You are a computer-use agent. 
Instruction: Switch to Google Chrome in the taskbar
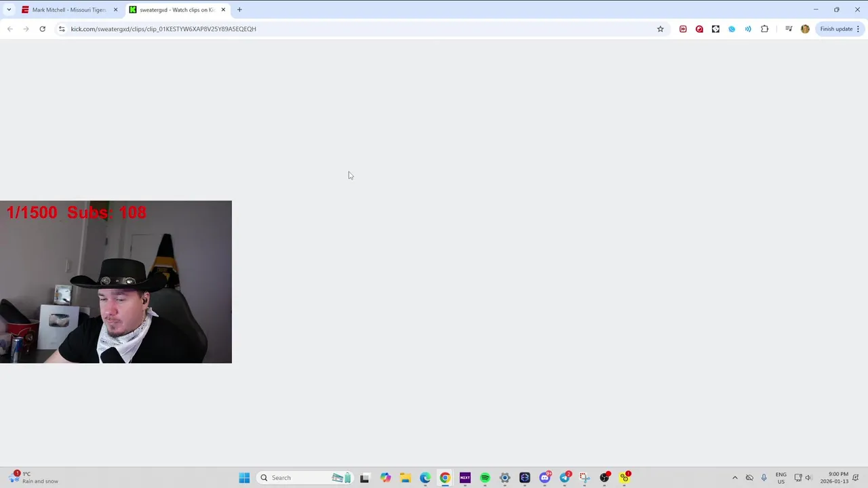click(445, 478)
